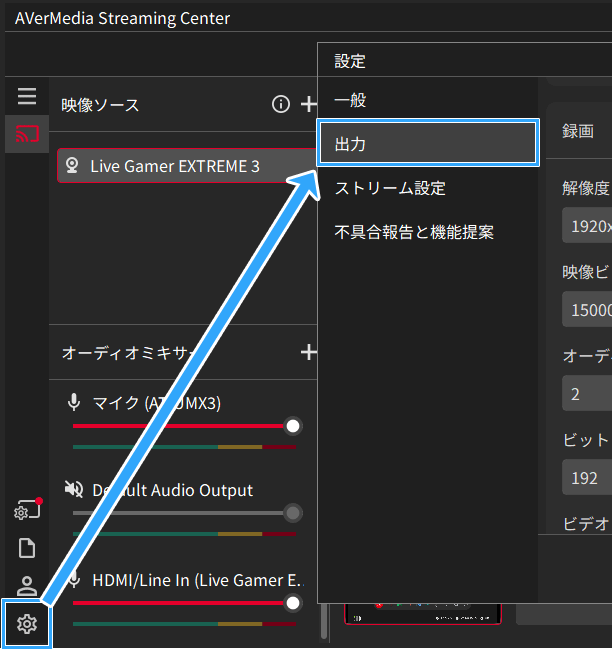
Task: Open the bitrate field showing 15000
Action: click(587, 309)
